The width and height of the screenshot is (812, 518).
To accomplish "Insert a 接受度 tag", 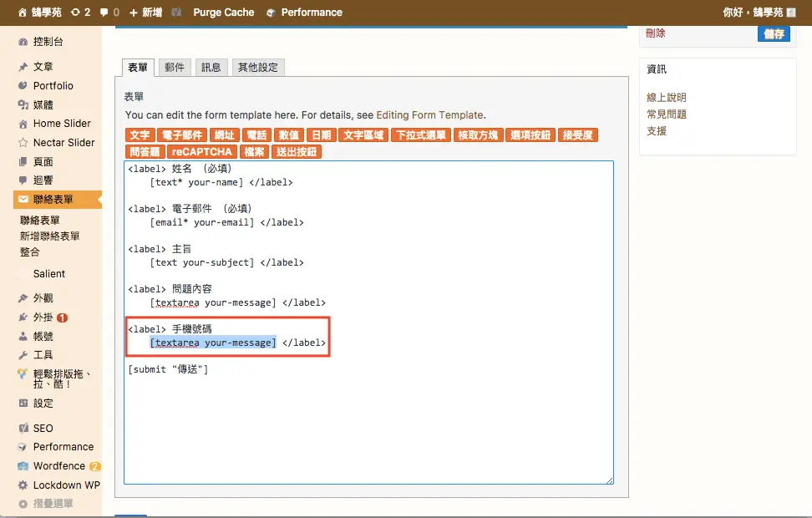I will (x=578, y=135).
